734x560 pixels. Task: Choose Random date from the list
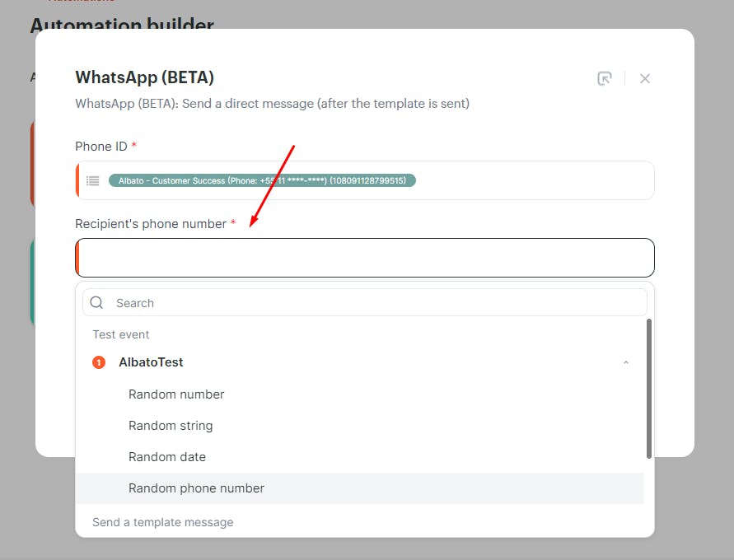pyautogui.click(x=359, y=457)
